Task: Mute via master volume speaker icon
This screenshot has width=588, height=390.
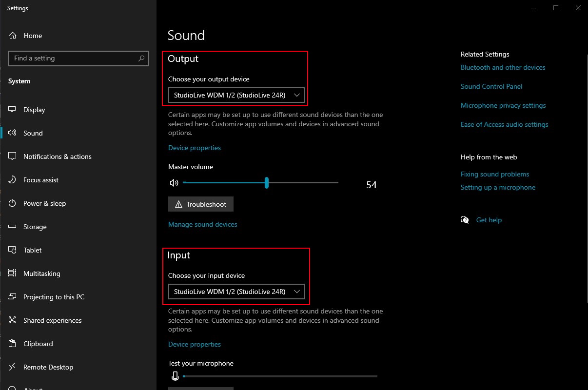Action: 174,183
